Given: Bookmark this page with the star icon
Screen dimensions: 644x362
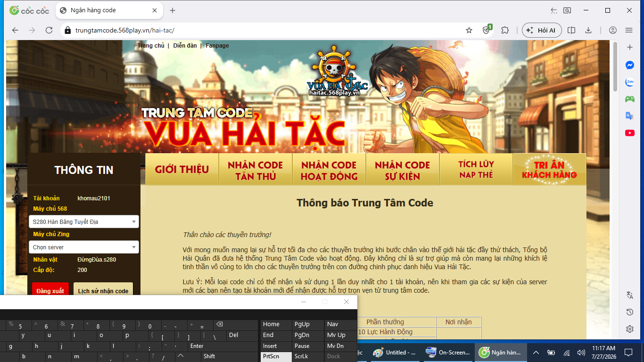Looking at the screenshot, I should click(x=469, y=30).
